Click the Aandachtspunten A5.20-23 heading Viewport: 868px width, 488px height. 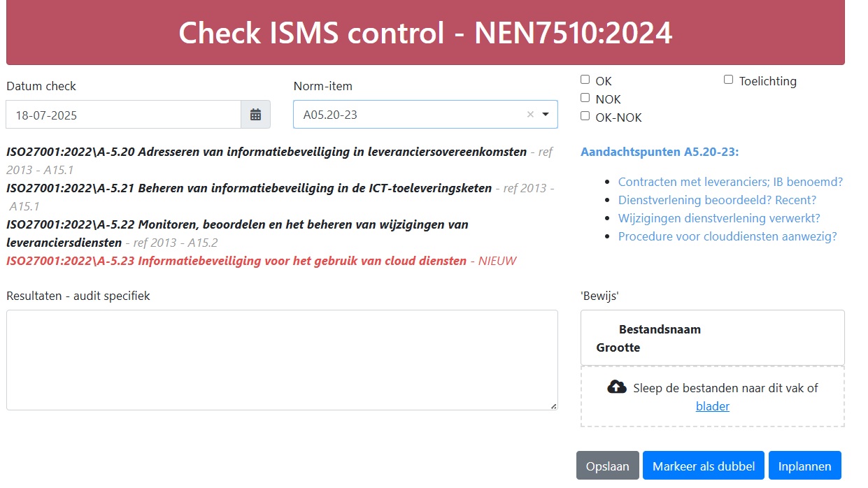660,152
